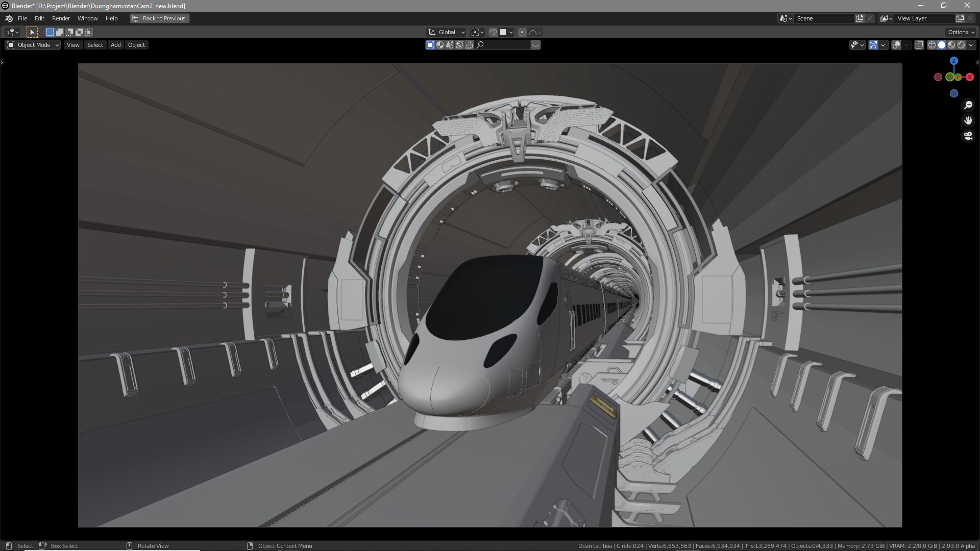Open the Object Mode dropdown
Screen dimensions: 980x551
tap(33, 45)
